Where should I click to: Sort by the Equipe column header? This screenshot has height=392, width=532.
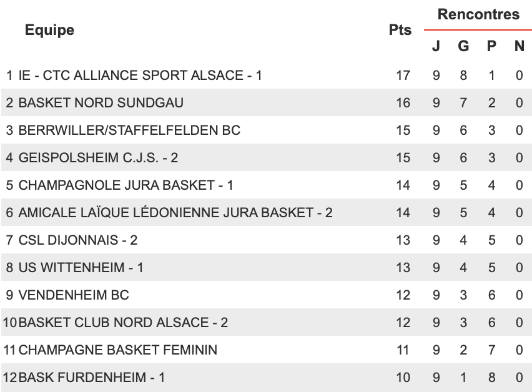coord(49,30)
